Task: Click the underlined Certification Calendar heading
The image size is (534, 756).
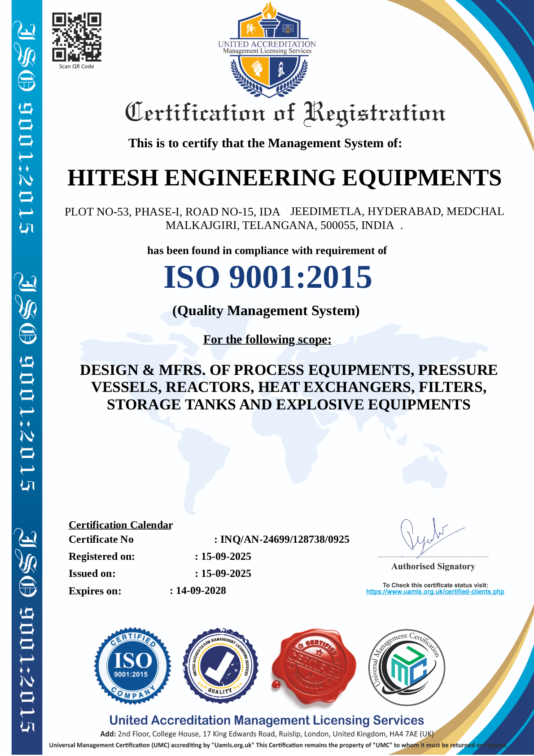Action: 120,525
